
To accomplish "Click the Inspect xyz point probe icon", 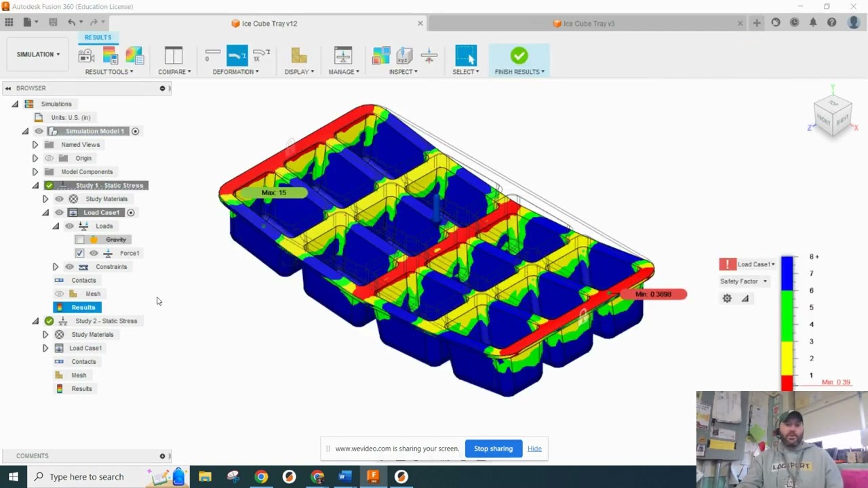I will pos(405,56).
